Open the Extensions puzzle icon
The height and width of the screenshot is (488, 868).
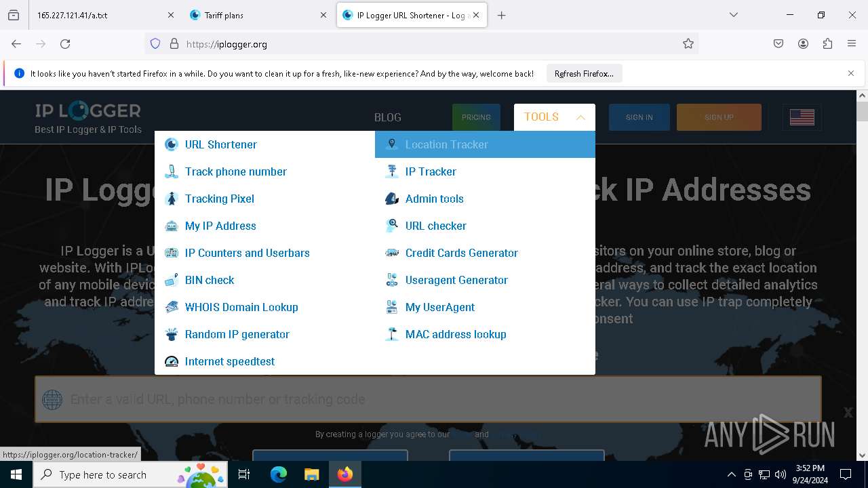click(x=827, y=44)
